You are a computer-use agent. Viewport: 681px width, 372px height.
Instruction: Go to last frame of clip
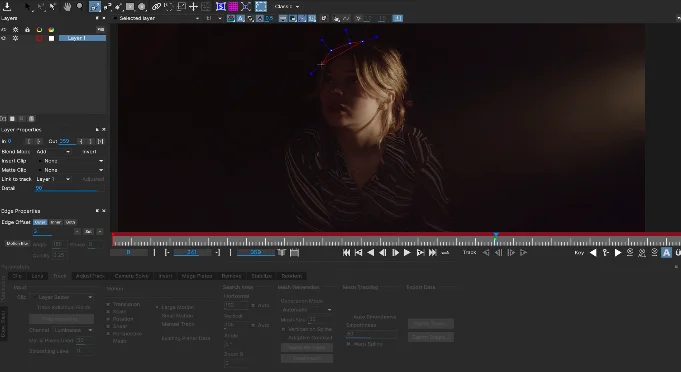pos(433,253)
